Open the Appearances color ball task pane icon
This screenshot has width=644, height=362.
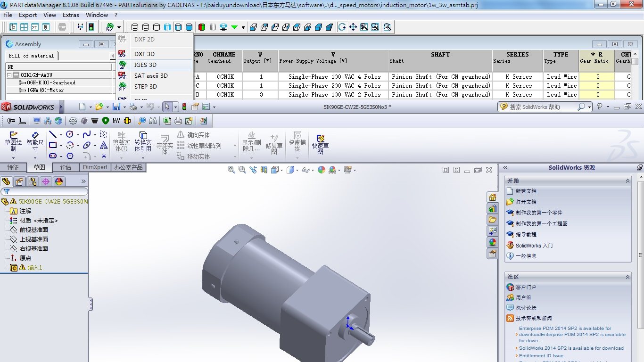click(493, 242)
